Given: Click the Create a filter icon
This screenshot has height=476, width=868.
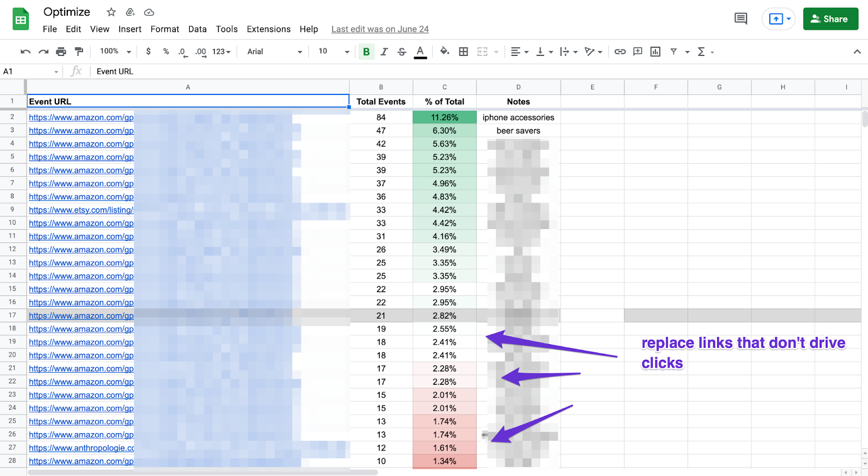Looking at the screenshot, I should point(673,52).
